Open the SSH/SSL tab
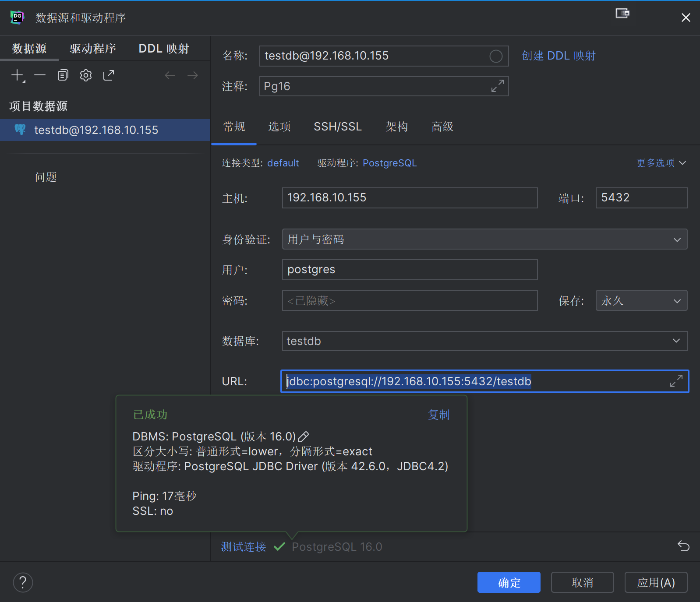 click(338, 127)
